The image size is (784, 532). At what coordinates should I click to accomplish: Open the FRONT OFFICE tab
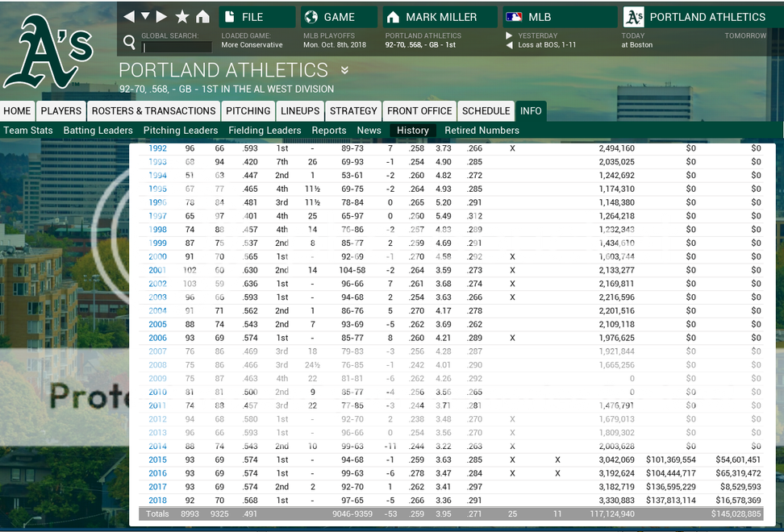419,111
